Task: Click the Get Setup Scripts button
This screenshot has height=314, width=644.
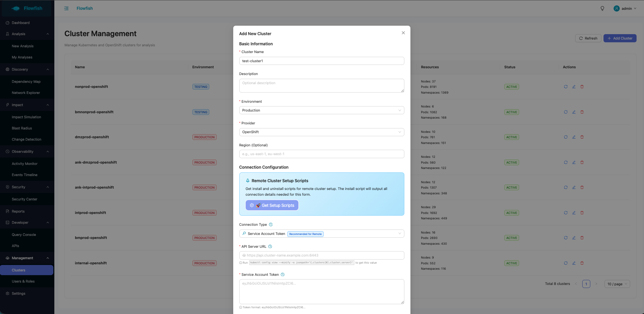Action: [272, 205]
